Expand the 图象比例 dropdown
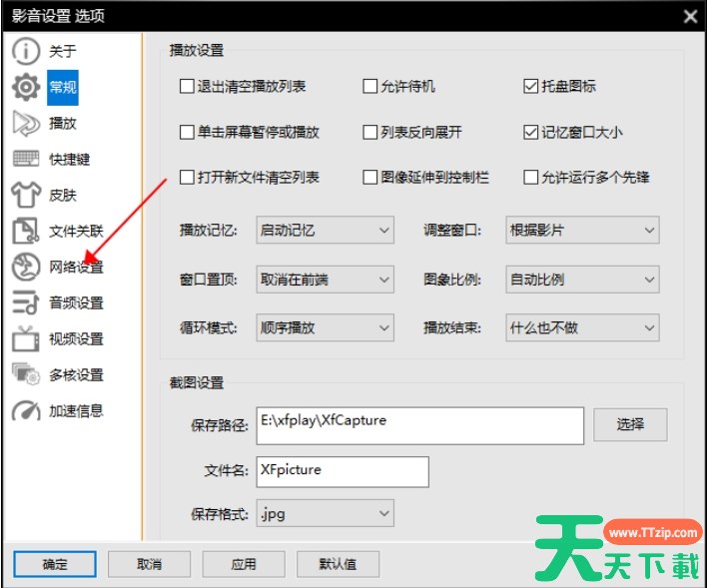The image size is (707, 588). (582, 280)
